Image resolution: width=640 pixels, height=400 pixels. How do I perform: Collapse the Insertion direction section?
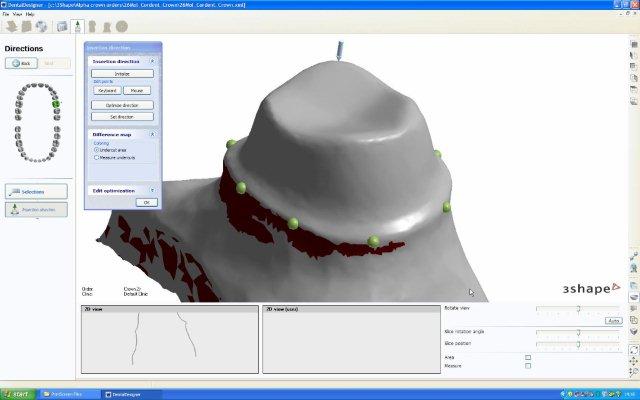point(152,61)
